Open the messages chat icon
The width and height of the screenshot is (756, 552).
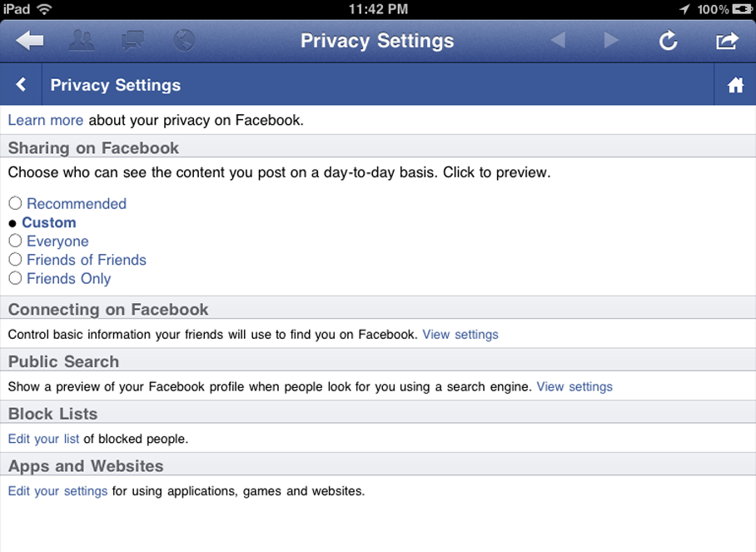tap(133, 41)
